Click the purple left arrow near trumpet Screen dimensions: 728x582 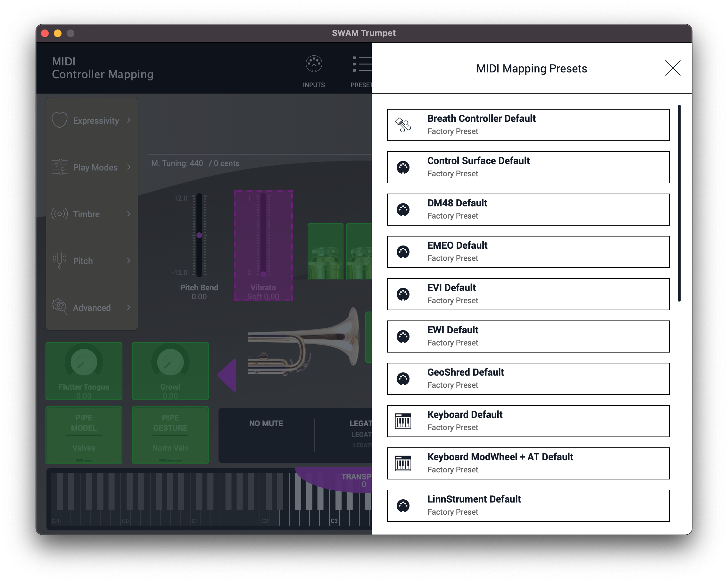click(x=227, y=375)
